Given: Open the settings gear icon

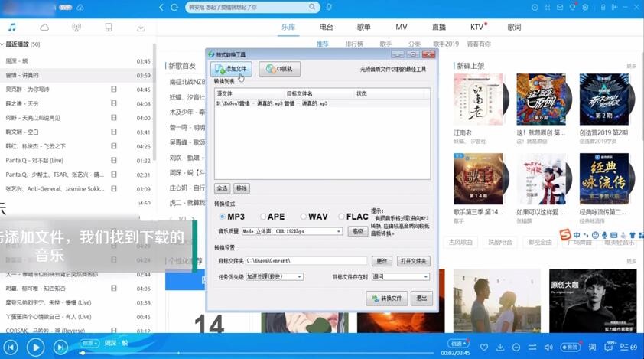Looking at the screenshot, I should (x=585, y=8).
